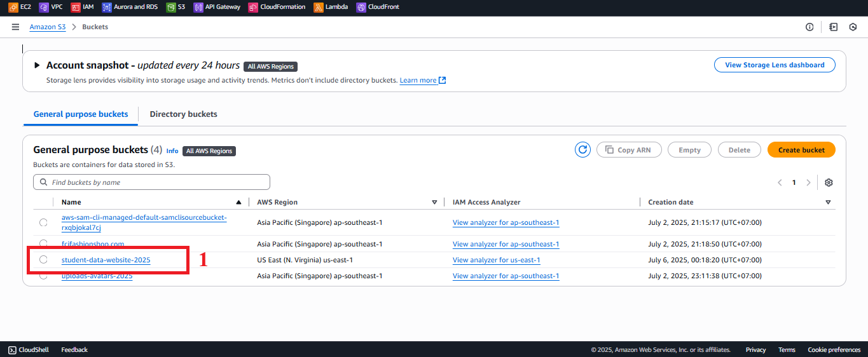Open View analyzer link in uploads-avatars-2025 row
Screen dimensions: 868x357
[506, 276]
